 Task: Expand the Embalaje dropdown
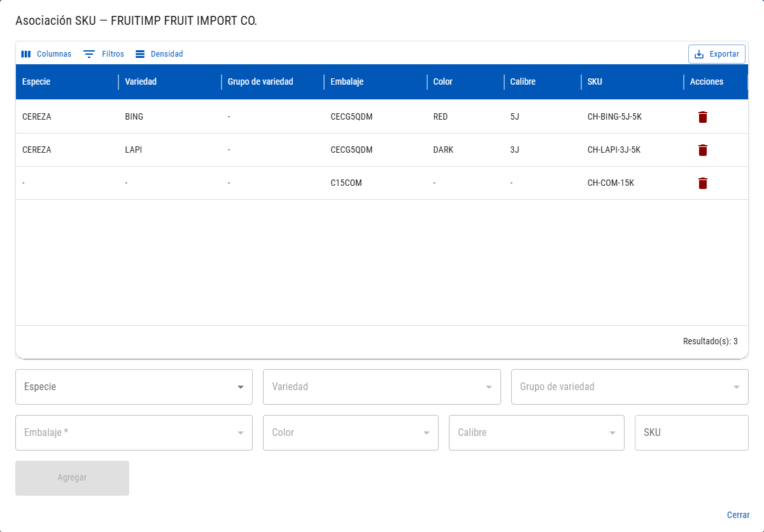point(134,433)
